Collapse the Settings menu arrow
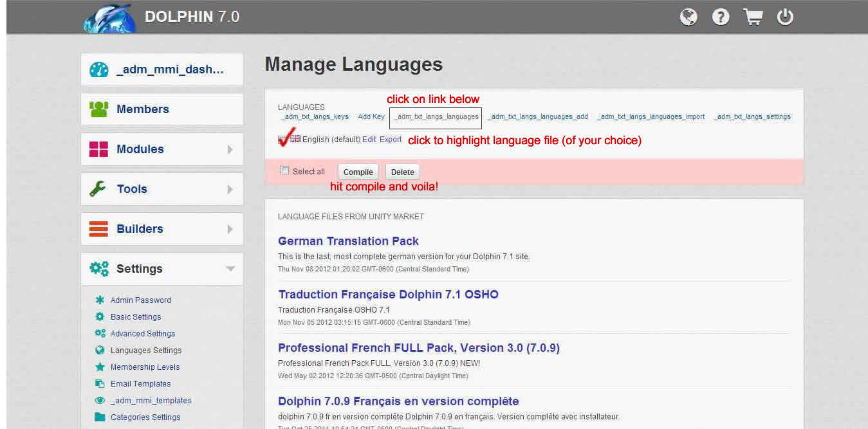Viewport: 868px width, 429px height. 230,269
